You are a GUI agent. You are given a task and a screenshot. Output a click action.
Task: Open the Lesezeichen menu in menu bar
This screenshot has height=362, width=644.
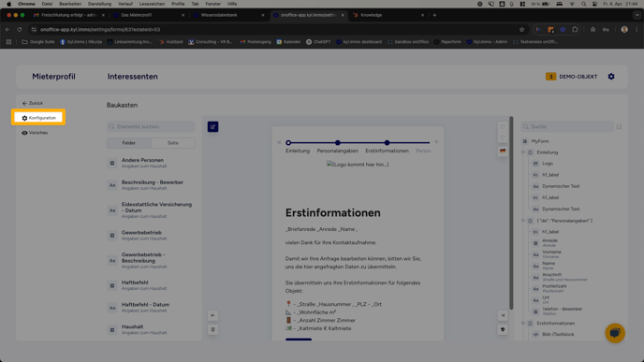point(152,4)
